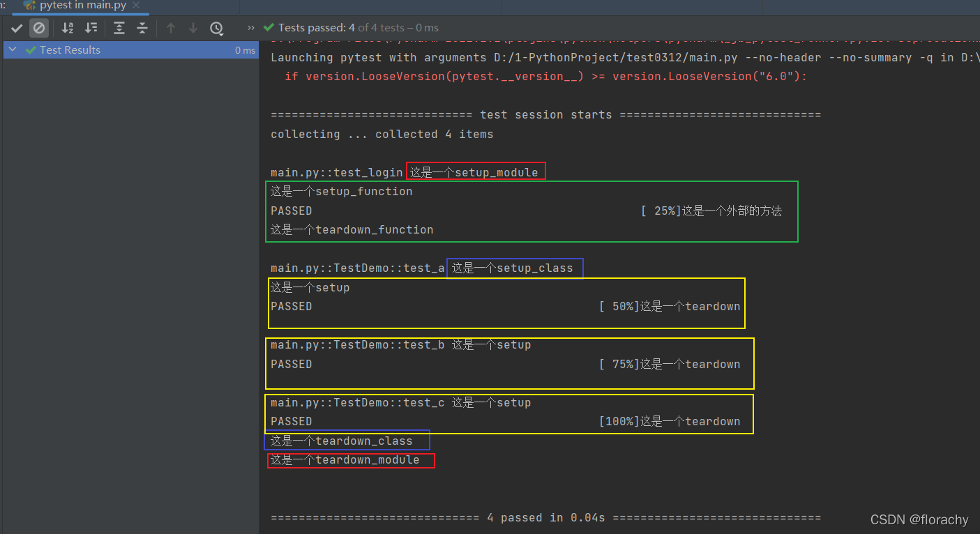Close the pytest in main.py tab

click(137, 6)
